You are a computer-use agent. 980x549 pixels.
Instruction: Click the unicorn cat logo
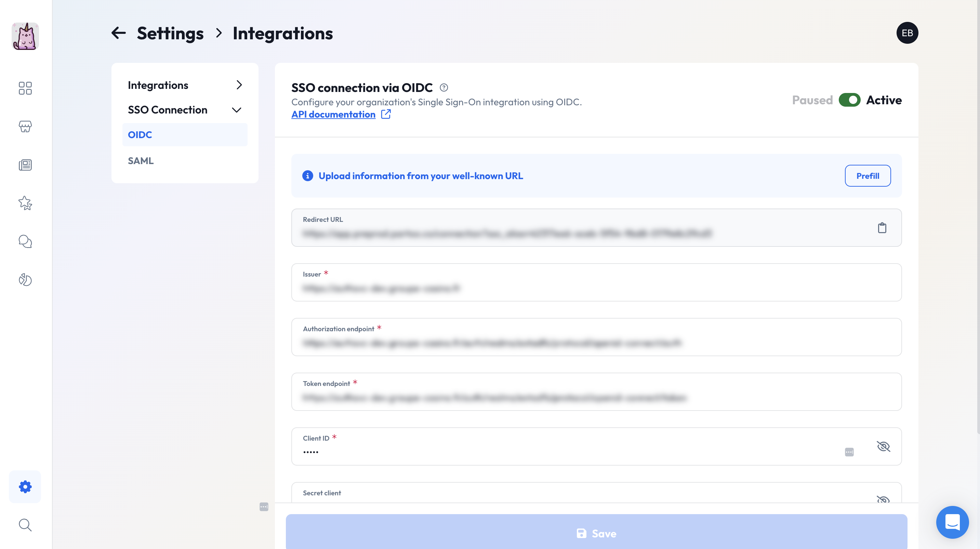(25, 36)
